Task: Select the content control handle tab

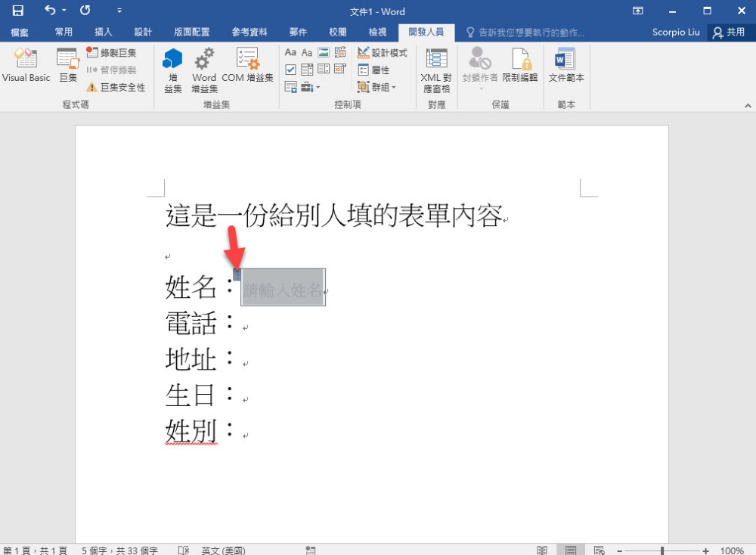Action: click(237, 274)
